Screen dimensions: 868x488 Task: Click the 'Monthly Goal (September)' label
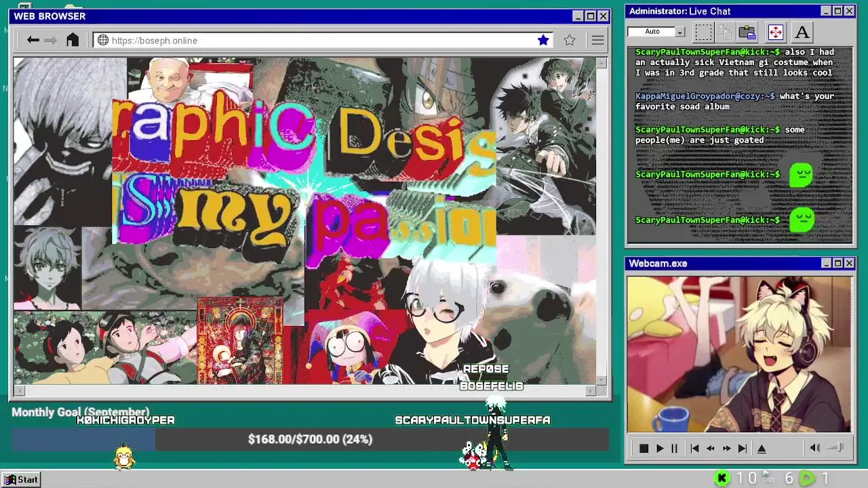point(80,412)
